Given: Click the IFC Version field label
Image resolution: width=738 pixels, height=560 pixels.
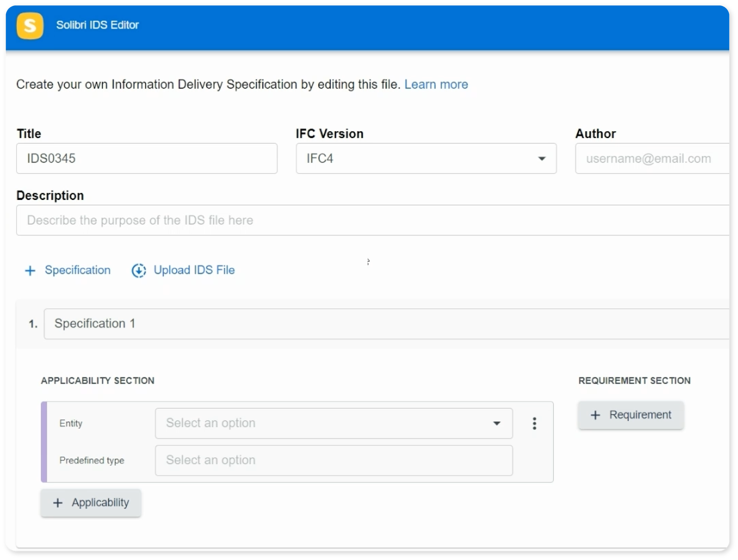Looking at the screenshot, I should coord(329,134).
